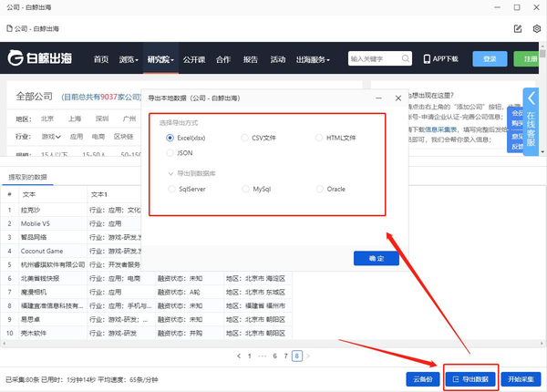Screen dimensions: 547x392
Task: Go to page 6 in pagination
Action: pyautogui.click(x=275, y=356)
